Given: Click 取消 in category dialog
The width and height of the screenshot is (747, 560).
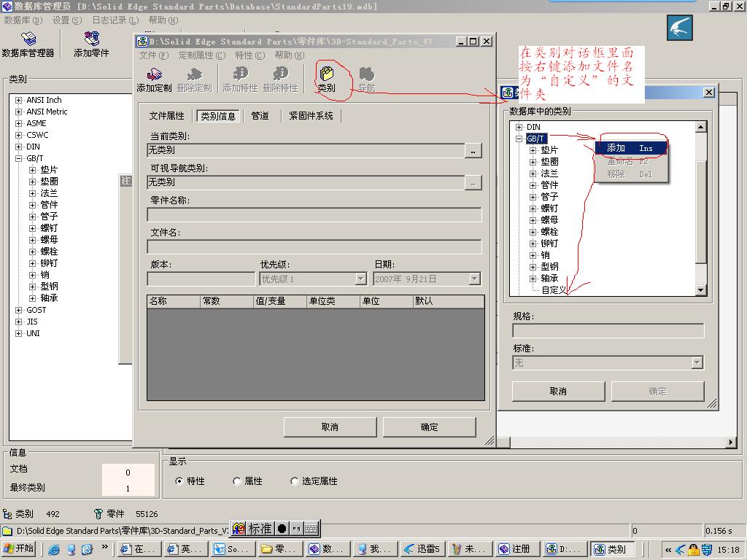Looking at the screenshot, I should [x=558, y=392].
